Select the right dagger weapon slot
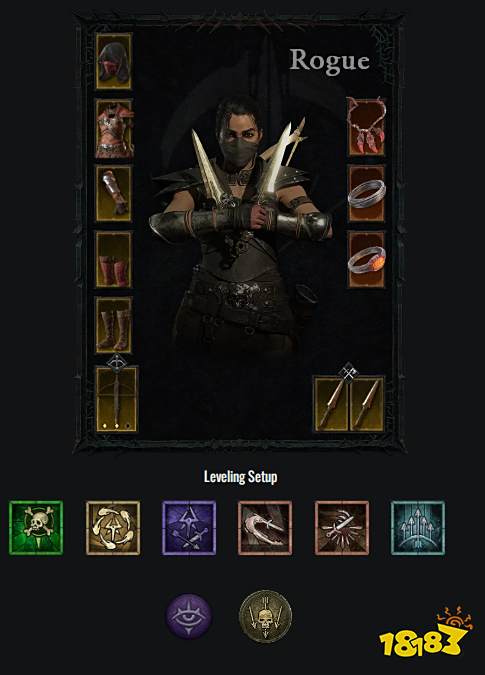 coord(367,404)
